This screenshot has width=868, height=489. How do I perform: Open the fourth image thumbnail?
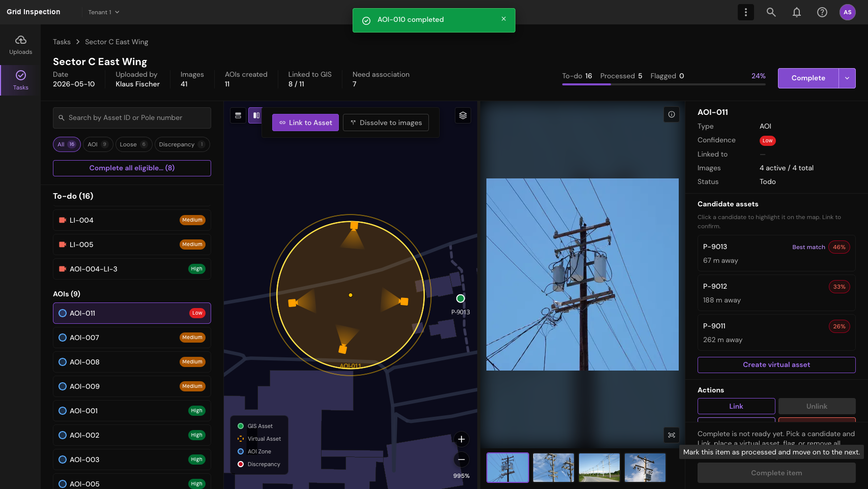tap(645, 468)
